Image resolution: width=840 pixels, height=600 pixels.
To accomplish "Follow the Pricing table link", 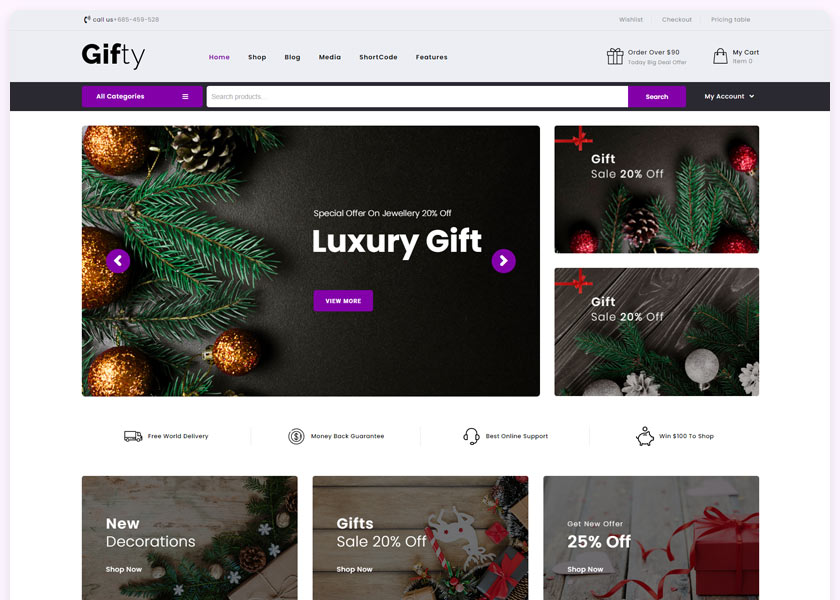I will pyautogui.click(x=731, y=19).
